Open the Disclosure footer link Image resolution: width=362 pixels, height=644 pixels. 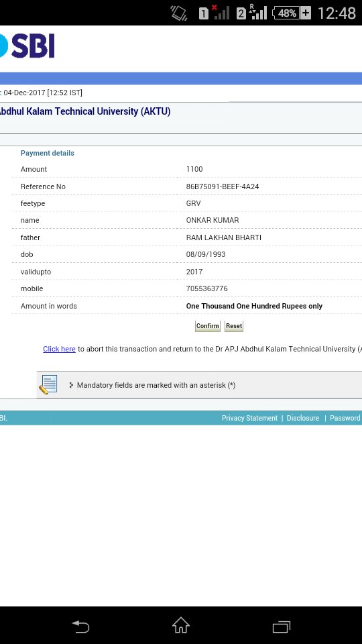click(x=302, y=418)
